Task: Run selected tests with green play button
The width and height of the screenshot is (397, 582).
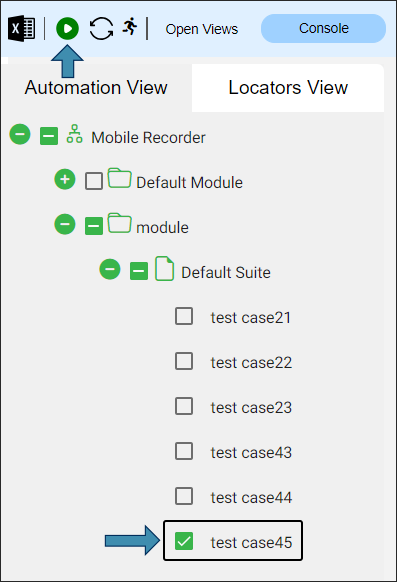Action: pos(68,29)
